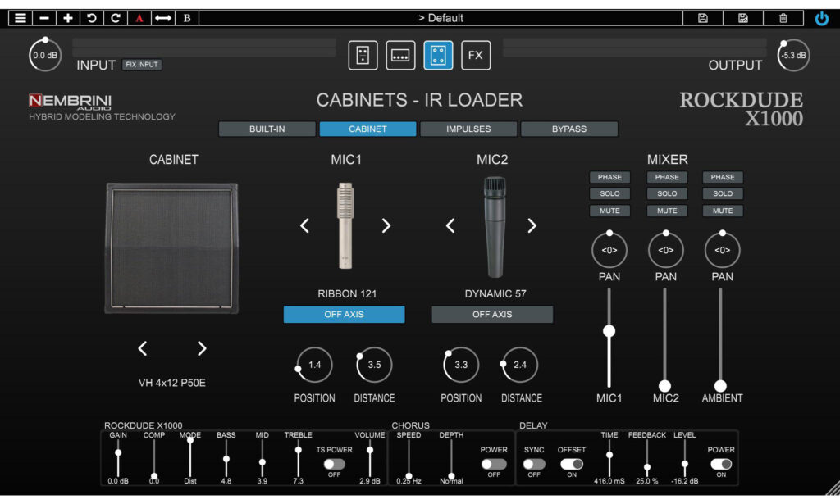The image size is (840, 504).
Task: Switch MIC2 to previous microphone
Action: [450, 226]
